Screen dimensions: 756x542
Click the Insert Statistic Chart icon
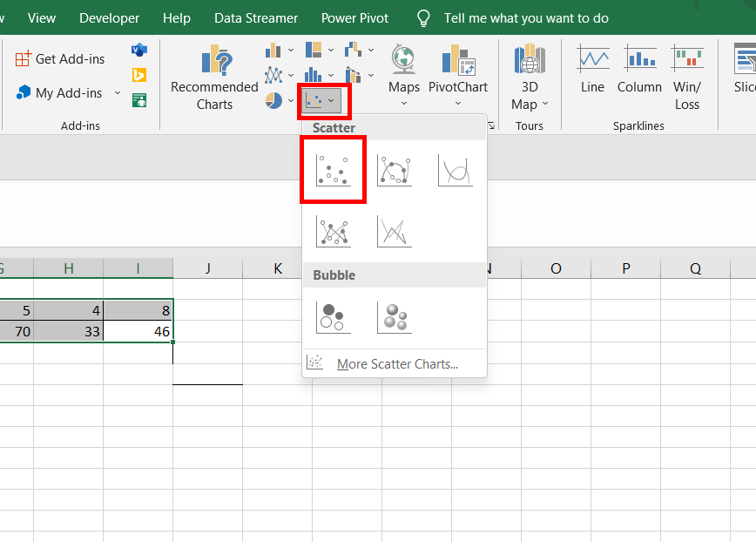click(x=314, y=75)
